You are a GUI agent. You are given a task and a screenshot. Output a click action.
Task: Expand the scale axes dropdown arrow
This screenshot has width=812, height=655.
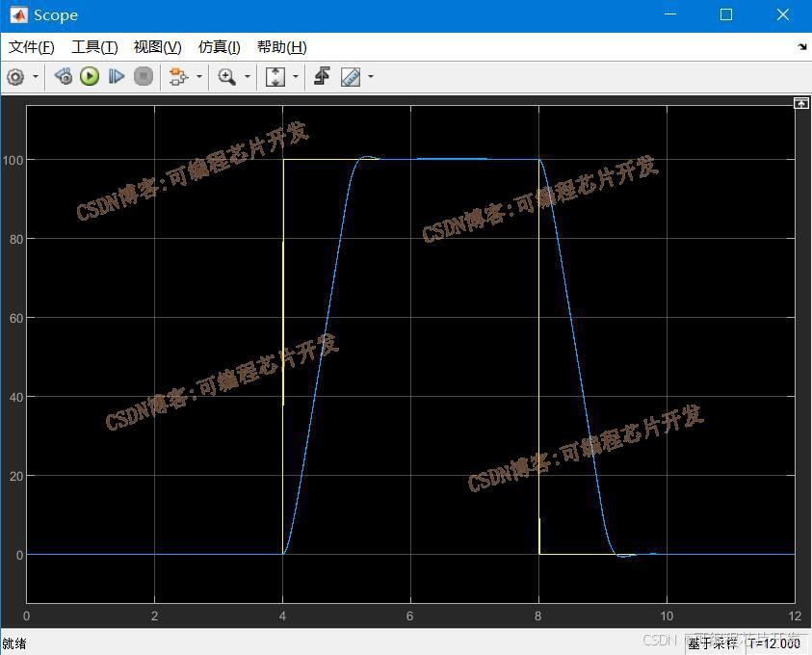296,77
